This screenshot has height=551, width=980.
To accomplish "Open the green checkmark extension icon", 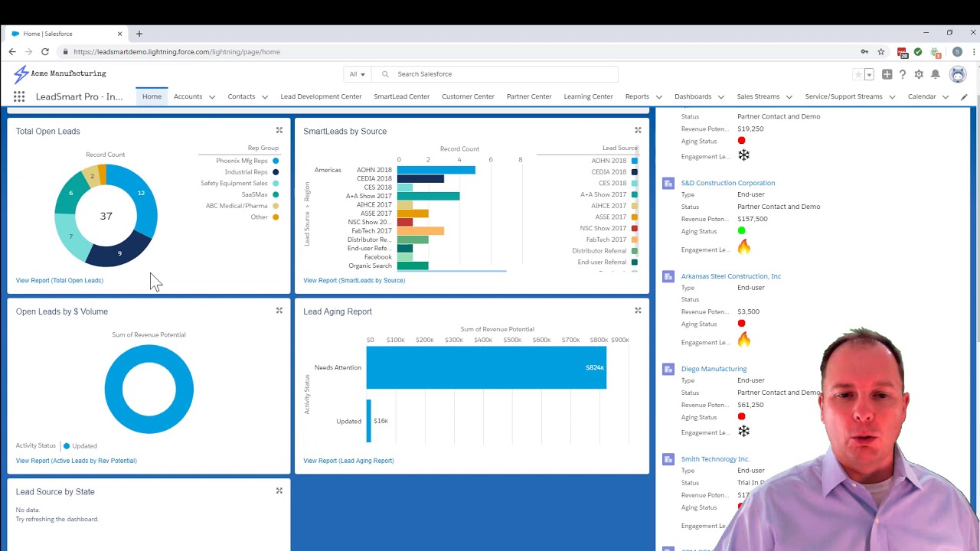I will (x=918, y=51).
